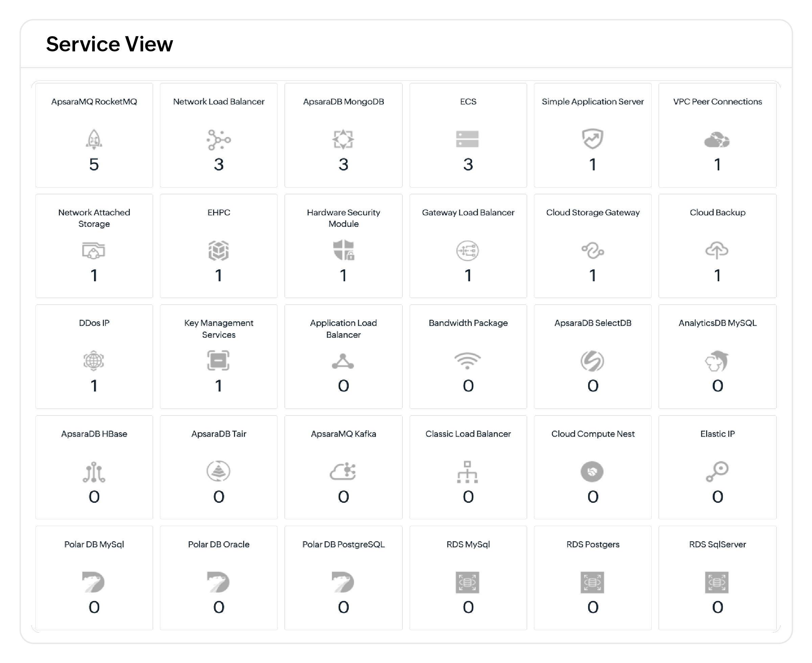Viewport: 812px width, 663px height.
Task: Select the ApsaraDB HBase label
Action: tap(94, 434)
